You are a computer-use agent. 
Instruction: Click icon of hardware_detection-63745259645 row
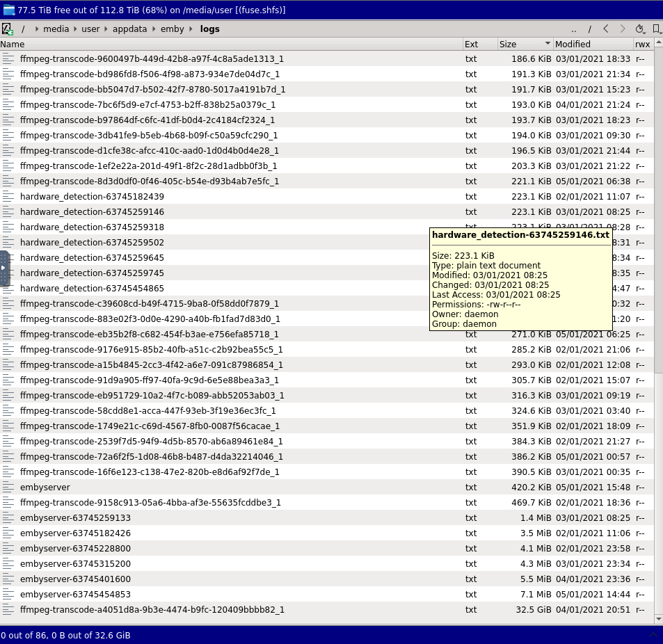[x=8, y=258]
